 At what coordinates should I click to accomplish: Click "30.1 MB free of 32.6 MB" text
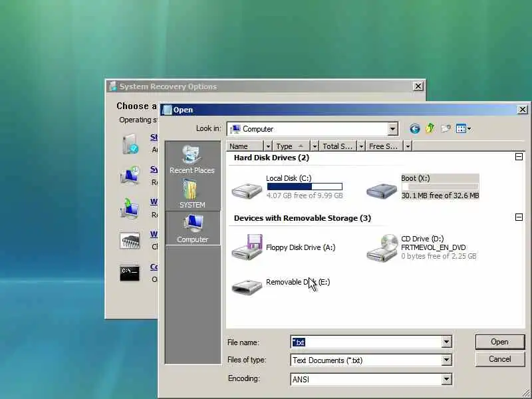[440, 196]
